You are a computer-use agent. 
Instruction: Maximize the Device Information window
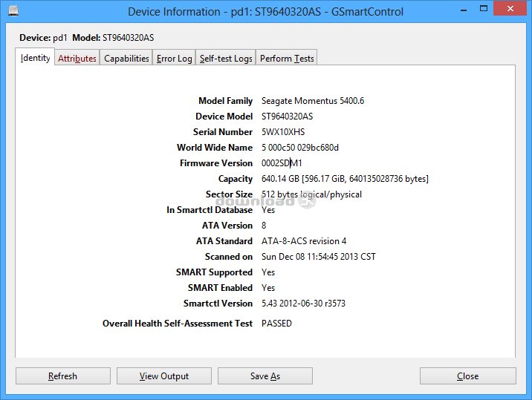[484, 9]
